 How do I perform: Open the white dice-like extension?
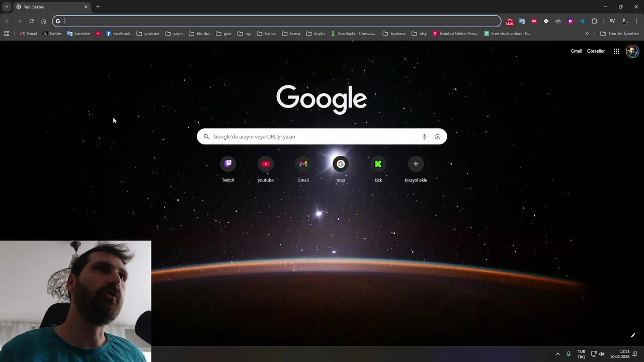tap(546, 21)
